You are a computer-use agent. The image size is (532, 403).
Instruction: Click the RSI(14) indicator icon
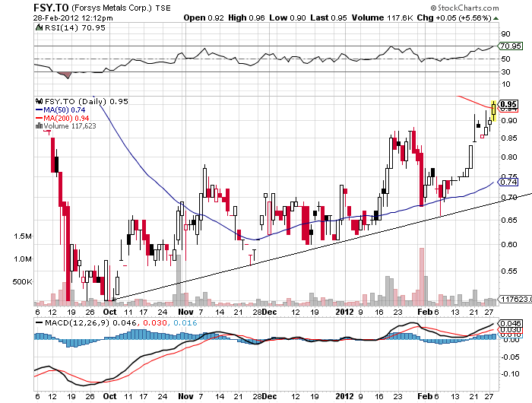[x=39, y=27]
